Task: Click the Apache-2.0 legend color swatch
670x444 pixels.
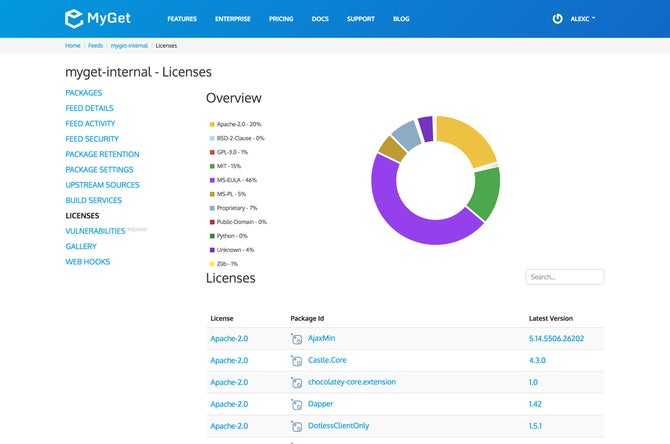Action: coord(212,124)
